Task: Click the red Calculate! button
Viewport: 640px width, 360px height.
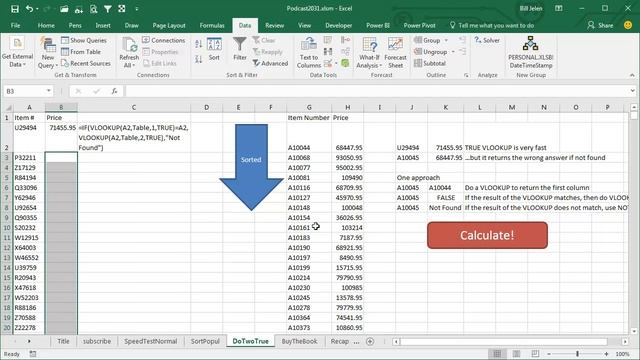Action: (487, 235)
